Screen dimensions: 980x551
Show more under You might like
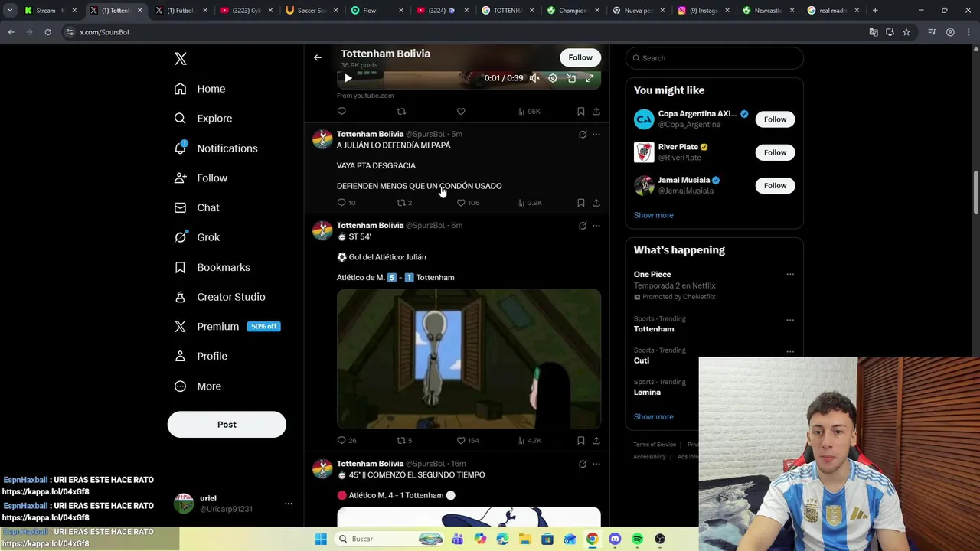pos(654,215)
